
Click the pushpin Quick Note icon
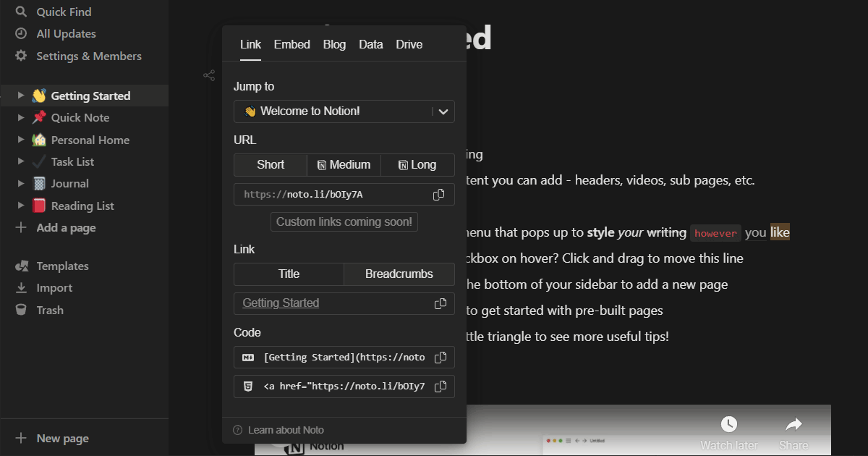[x=39, y=117]
